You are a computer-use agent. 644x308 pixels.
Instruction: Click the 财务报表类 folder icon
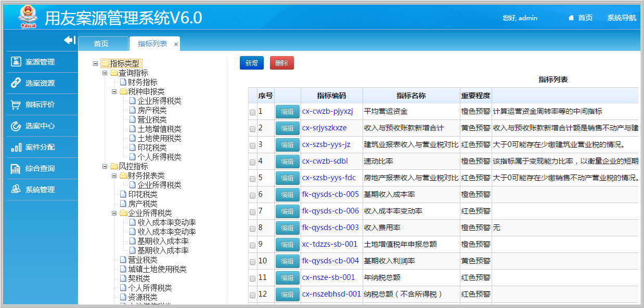click(124, 176)
